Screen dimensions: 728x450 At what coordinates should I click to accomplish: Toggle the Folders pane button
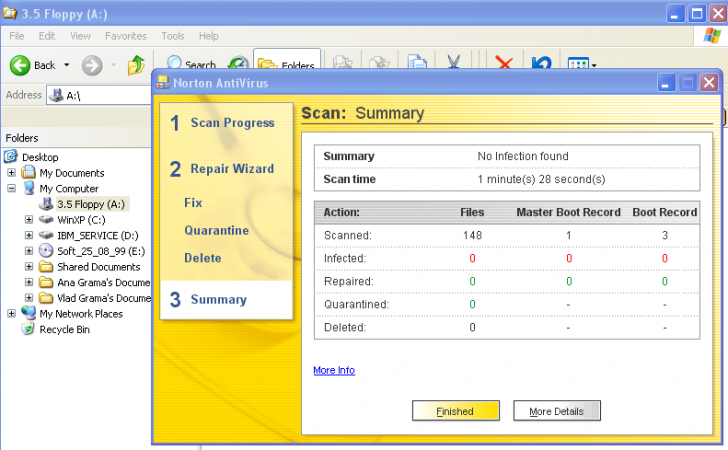(x=287, y=60)
